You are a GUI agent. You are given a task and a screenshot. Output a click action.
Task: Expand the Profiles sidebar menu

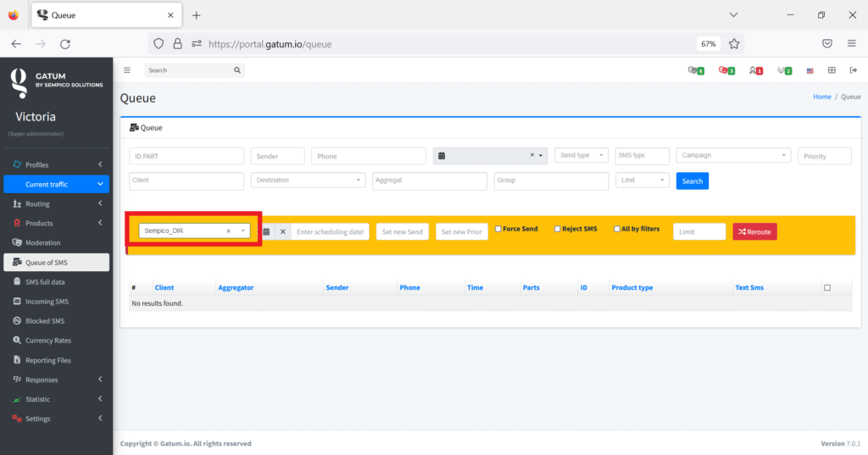pyautogui.click(x=56, y=164)
